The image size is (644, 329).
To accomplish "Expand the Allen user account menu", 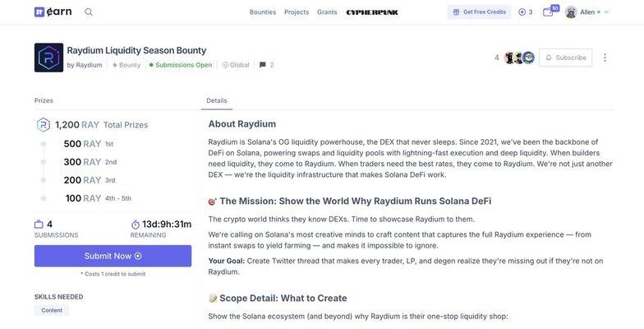I will [x=586, y=12].
